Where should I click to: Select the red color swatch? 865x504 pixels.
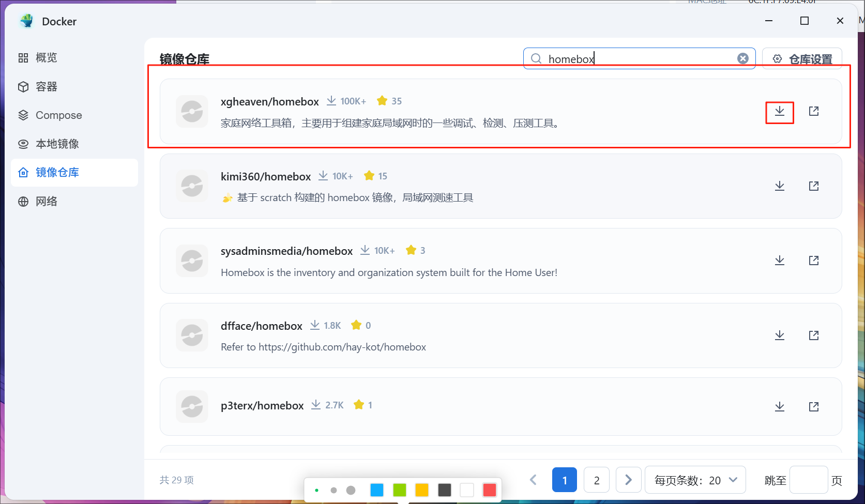(490, 490)
